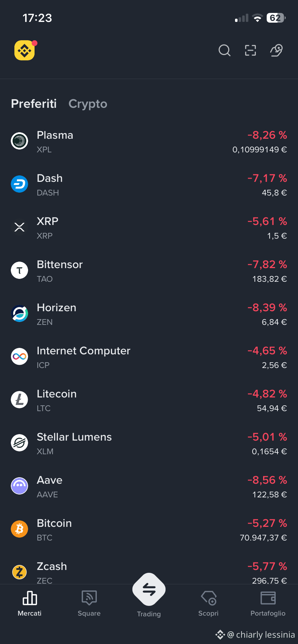Open the QR scan icon
Screen dimensions: 298x644
(250, 50)
